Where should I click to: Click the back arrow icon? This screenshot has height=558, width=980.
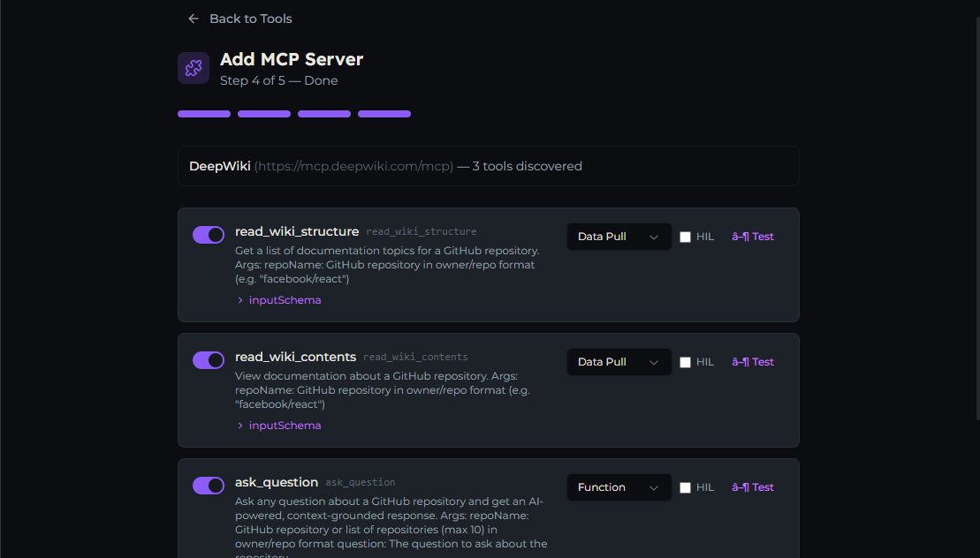point(194,19)
